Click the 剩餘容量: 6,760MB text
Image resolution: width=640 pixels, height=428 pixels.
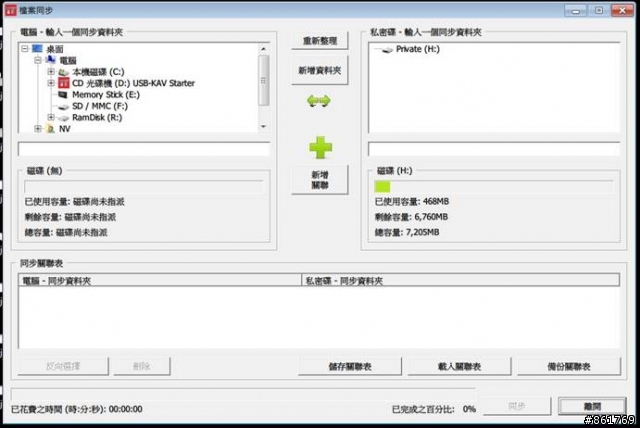click(x=411, y=217)
